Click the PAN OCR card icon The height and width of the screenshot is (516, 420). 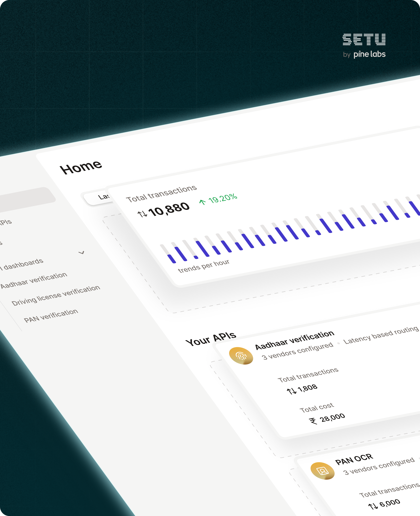(322, 471)
